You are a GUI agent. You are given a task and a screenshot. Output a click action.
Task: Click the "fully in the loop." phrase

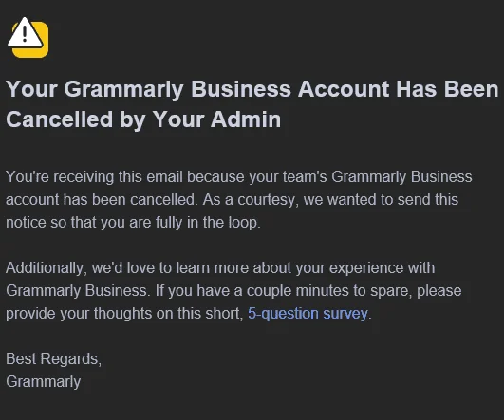pos(208,223)
